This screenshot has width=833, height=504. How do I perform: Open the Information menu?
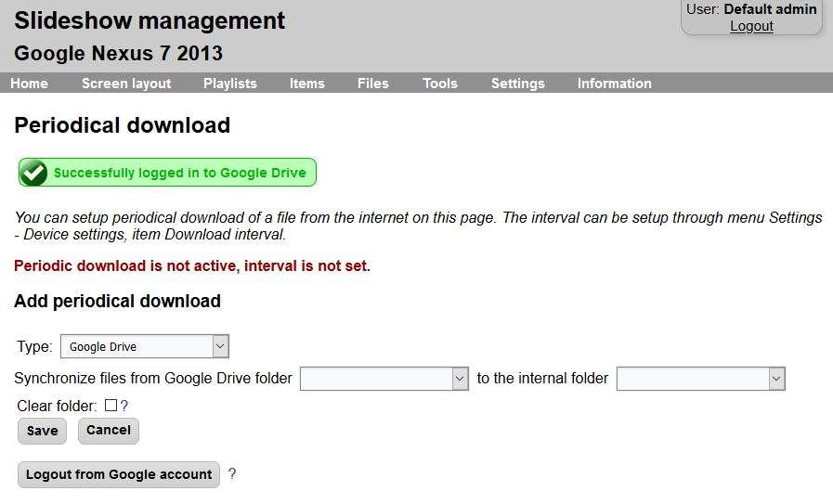614,84
